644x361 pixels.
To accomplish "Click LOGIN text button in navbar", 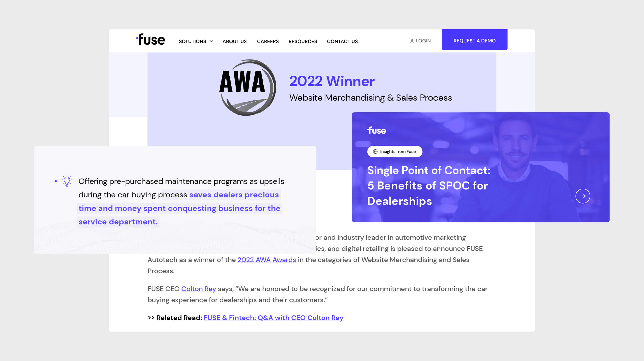I will pos(420,40).
